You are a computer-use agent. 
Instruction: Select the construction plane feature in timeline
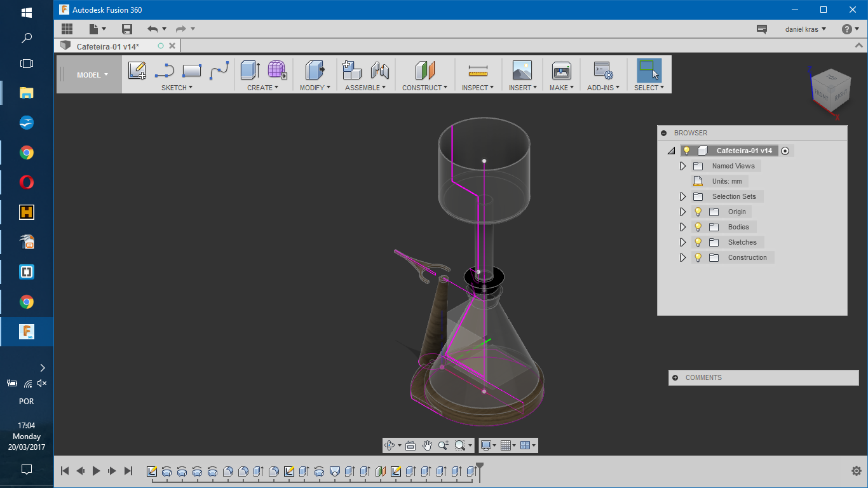click(381, 471)
